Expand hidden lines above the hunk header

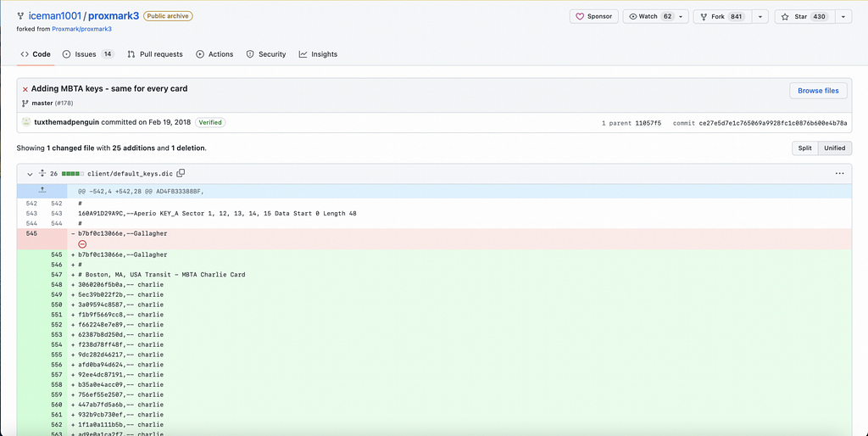(x=42, y=191)
